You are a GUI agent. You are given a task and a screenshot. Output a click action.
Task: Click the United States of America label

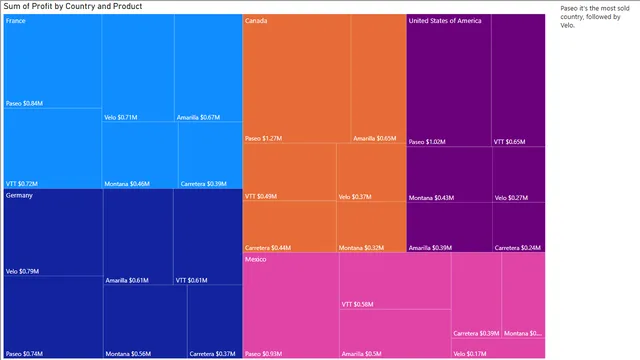tap(445, 21)
